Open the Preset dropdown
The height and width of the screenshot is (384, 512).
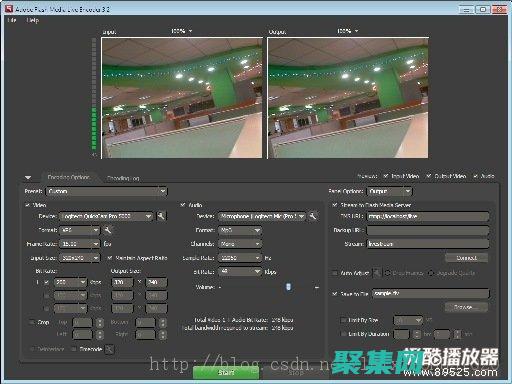107,191
